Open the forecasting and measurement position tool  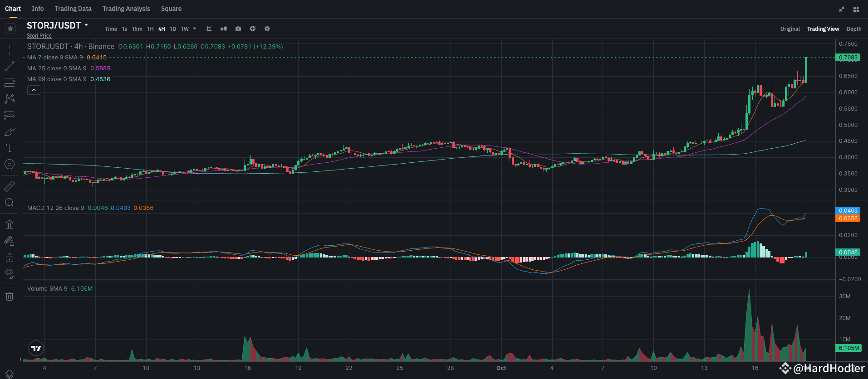point(10,115)
